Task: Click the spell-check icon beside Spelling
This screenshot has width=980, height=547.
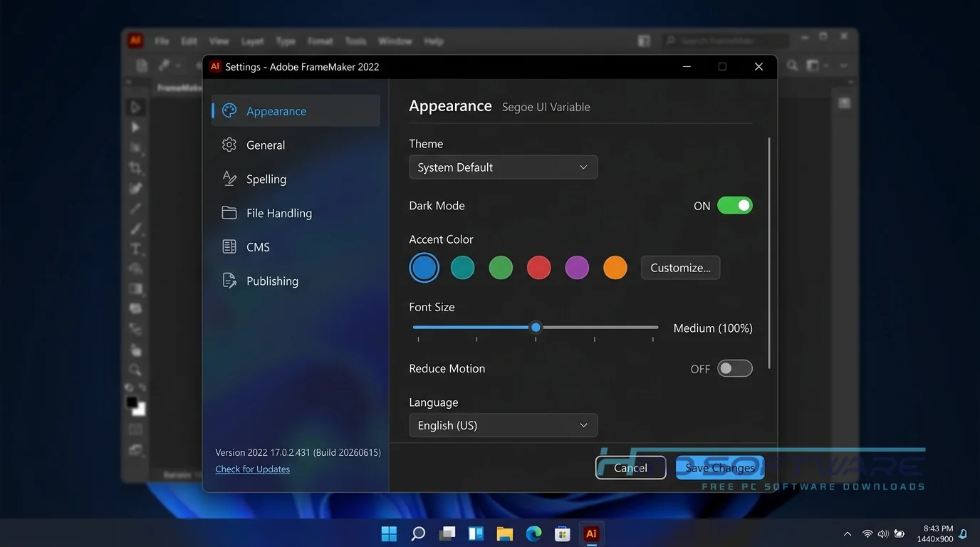Action: click(229, 179)
